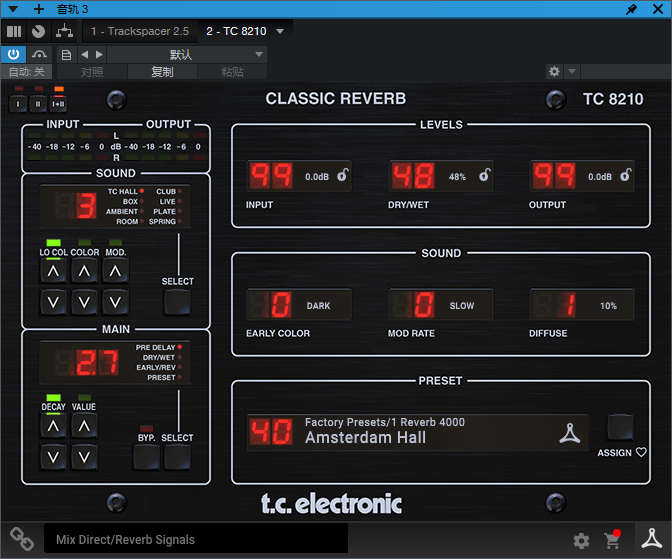672x559 pixels.
Task: Click the MOD RATE SLOW display
Action: coord(441,305)
